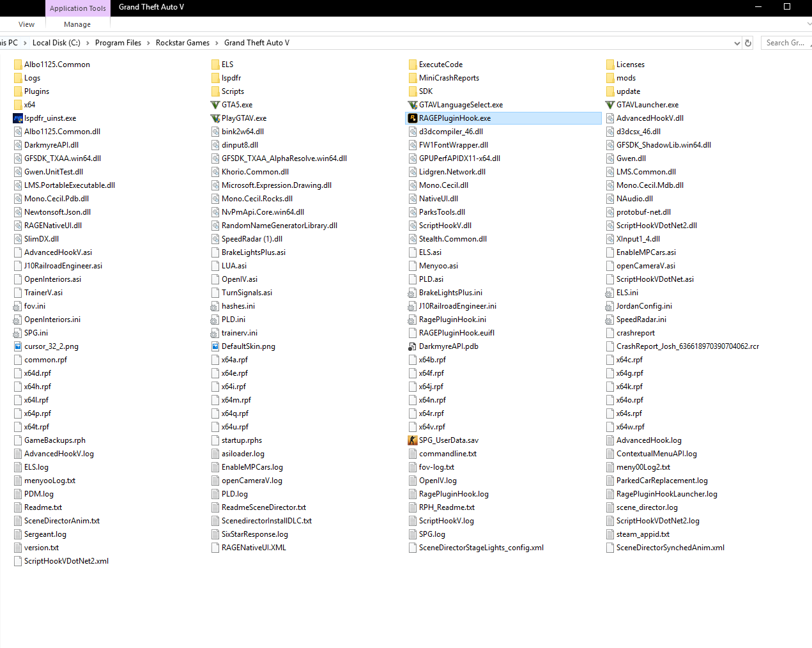Select SceneDirectorStageLights_config.xml file
Image resolution: width=812 pixels, height=648 pixels.
(481, 548)
